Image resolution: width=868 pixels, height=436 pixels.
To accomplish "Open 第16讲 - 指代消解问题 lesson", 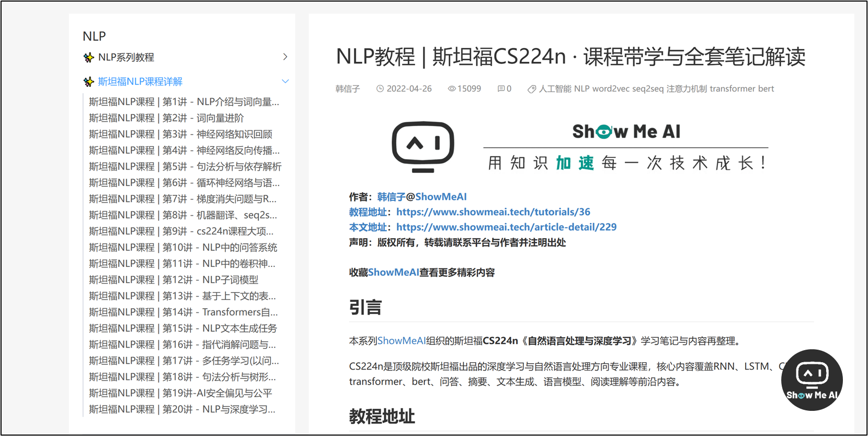I will point(182,345).
